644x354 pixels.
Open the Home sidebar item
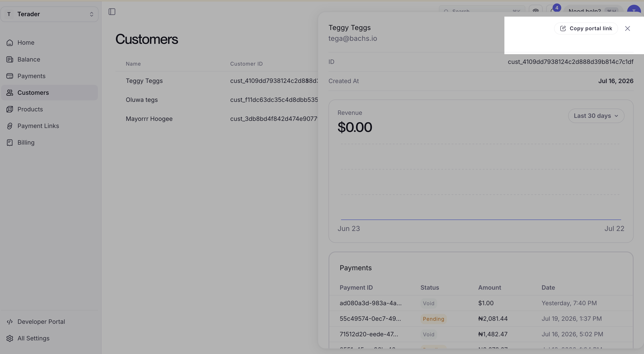[x=49, y=43]
